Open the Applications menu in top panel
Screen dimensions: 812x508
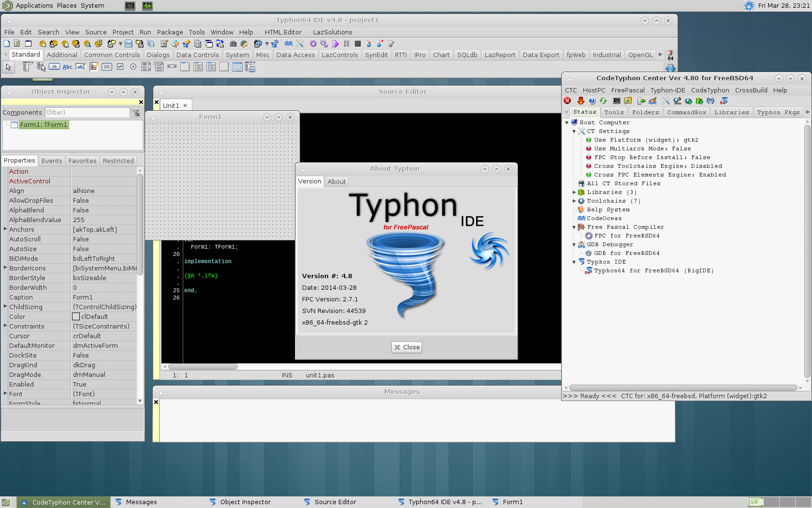coord(34,5)
